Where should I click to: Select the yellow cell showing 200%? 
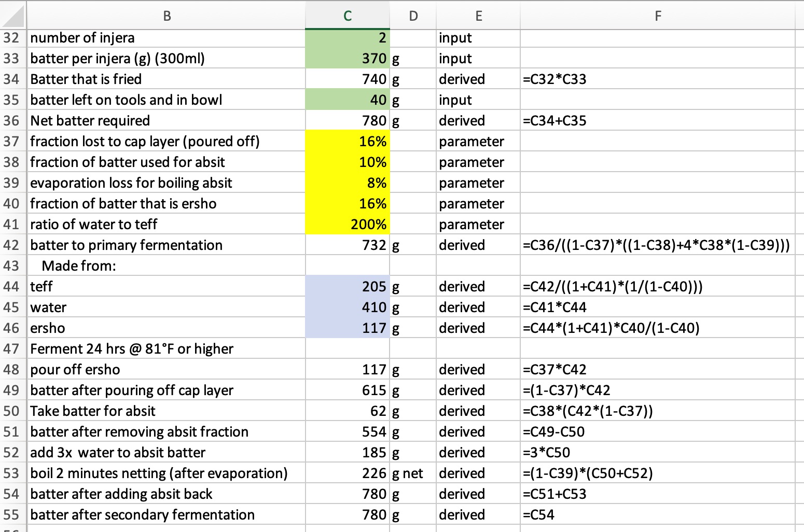[348, 225]
